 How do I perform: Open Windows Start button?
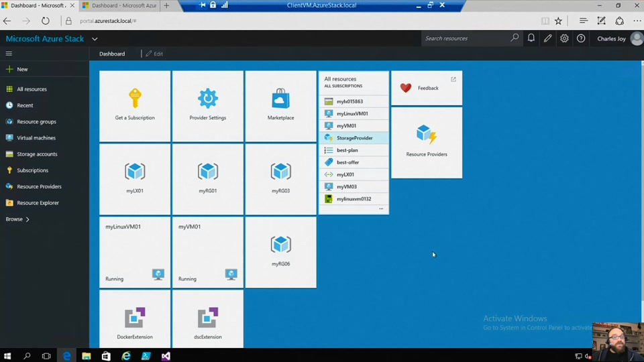pyautogui.click(x=7, y=356)
